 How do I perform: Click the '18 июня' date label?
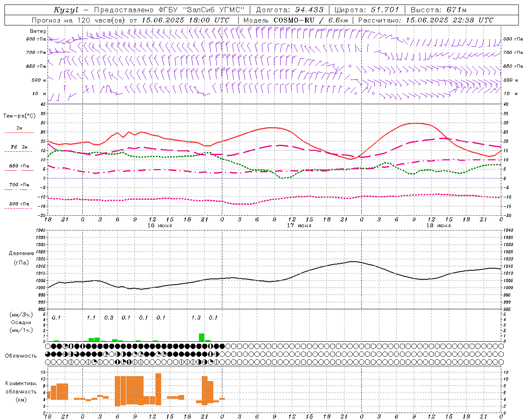click(x=438, y=225)
